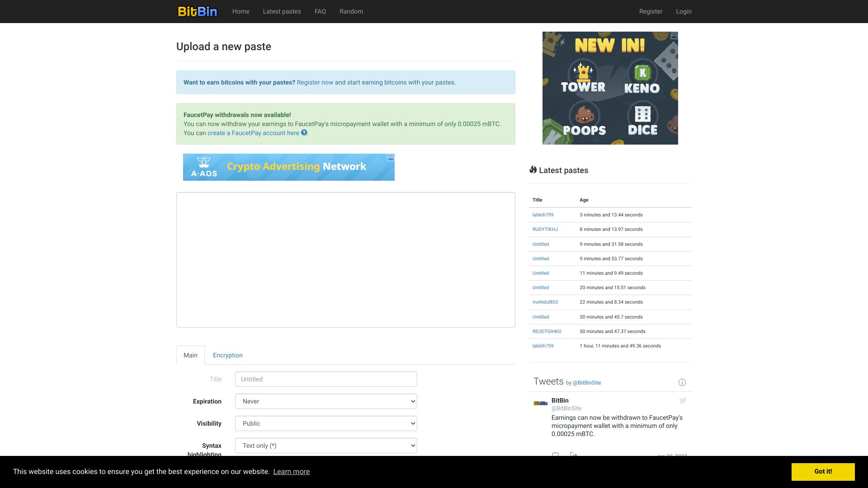Click the info icon next to Tweets section

point(682,383)
